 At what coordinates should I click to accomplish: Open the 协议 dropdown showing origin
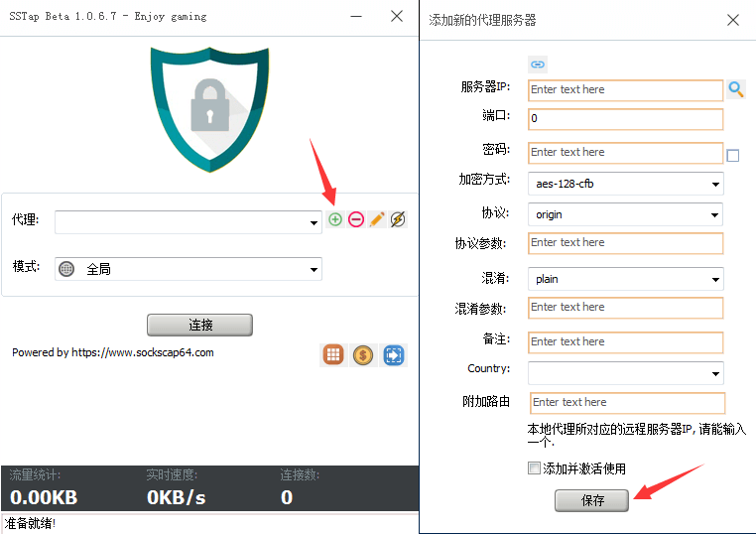pos(626,214)
